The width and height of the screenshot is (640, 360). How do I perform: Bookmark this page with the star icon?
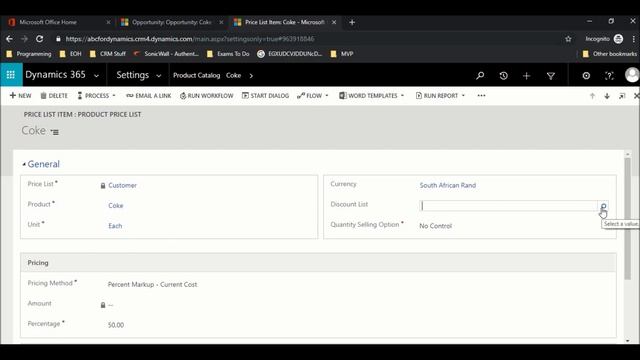pyautogui.click(x=568, y=39)
